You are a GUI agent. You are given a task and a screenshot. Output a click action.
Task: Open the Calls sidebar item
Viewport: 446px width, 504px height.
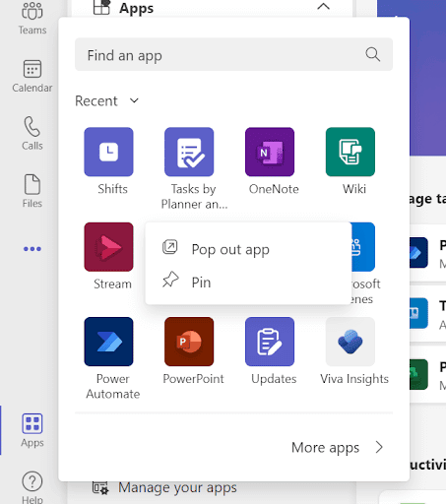pos(32,133)
